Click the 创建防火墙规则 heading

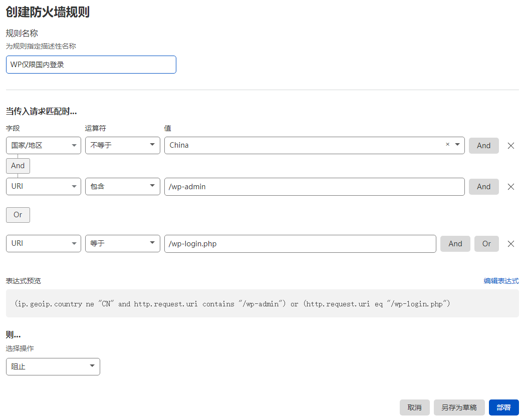pyautogui.click(x=48, y=12)
